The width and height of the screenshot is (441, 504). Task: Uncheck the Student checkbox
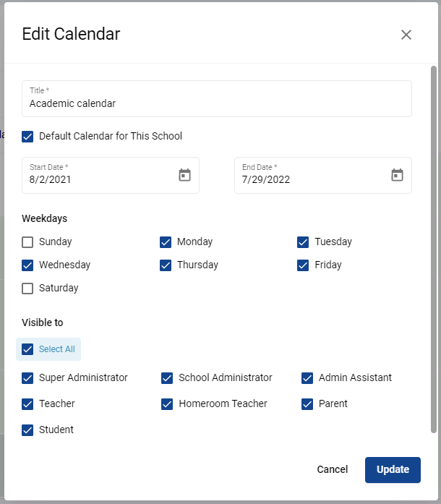click(x=27, y=430)
